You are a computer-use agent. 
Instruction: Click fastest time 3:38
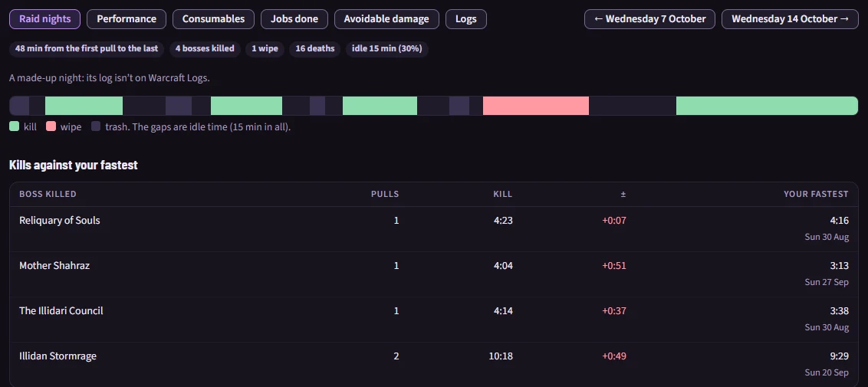click(839, 310)
